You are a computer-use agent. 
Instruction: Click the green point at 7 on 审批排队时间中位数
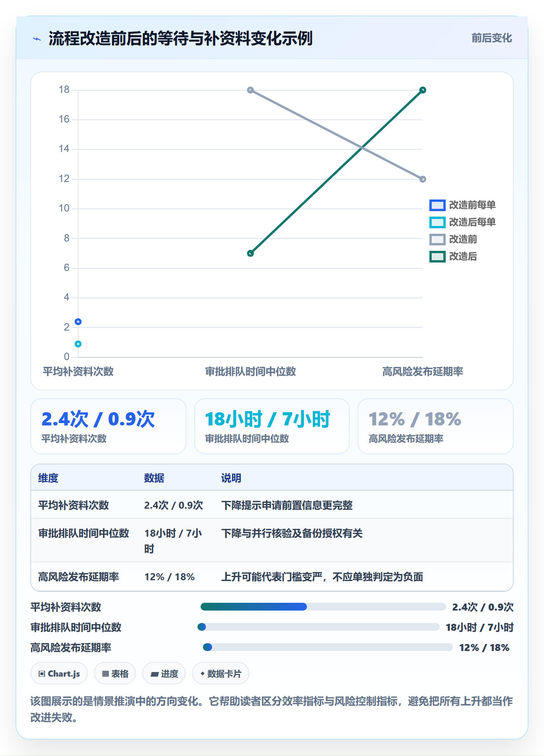[251, 254]
